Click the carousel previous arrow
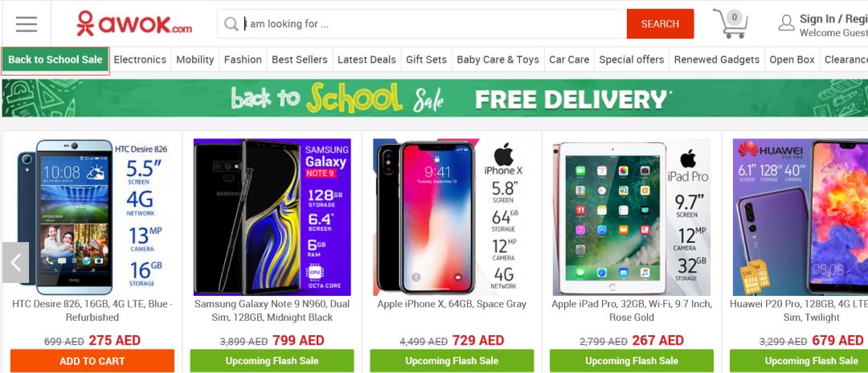This screenshot has height=373, width=868. [x=15, y=262]
